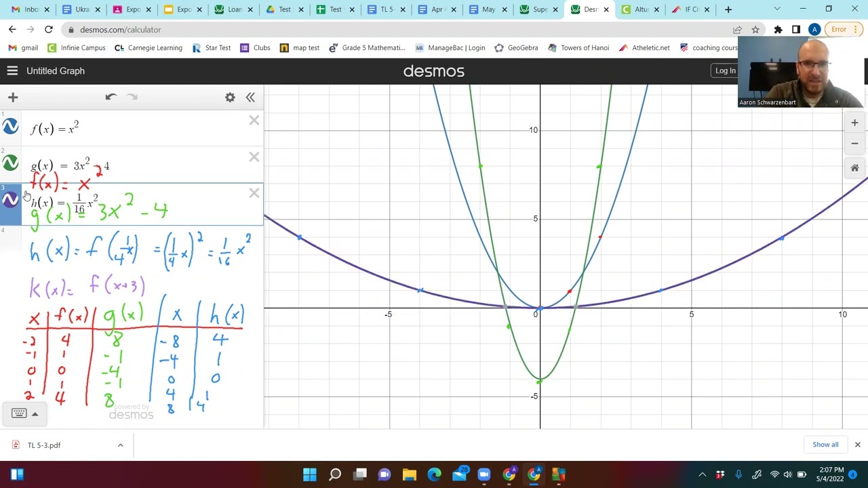Open the expression list settings gear

pos(230,98)
